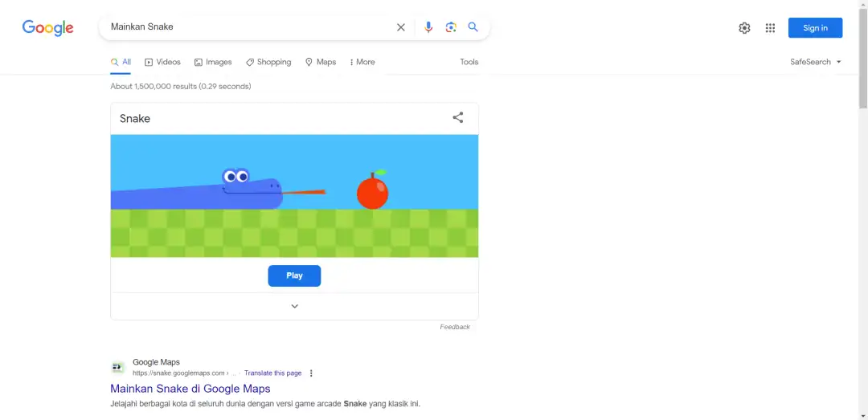The width and height of the screenshot is (868, 420).
Task: Open Mainkan Snake di Google Maps result
Action: point(190,389)
